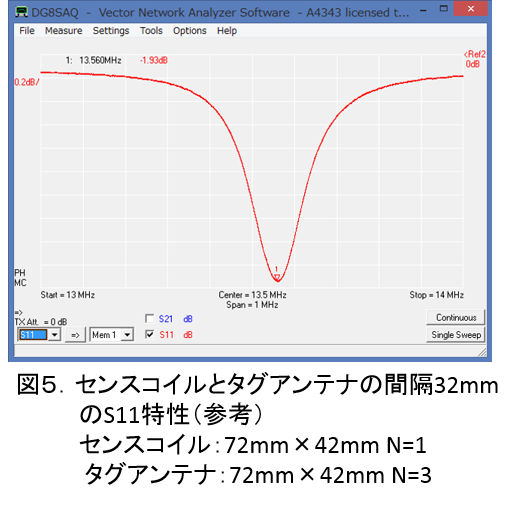Click the Start = 13 MHz label
522x505 pixels.
click(68, 295)
